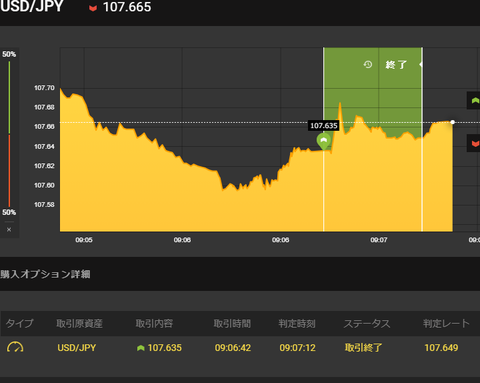
Task: Click the 09:07 time axis label
Action: [x=379, y=240]
